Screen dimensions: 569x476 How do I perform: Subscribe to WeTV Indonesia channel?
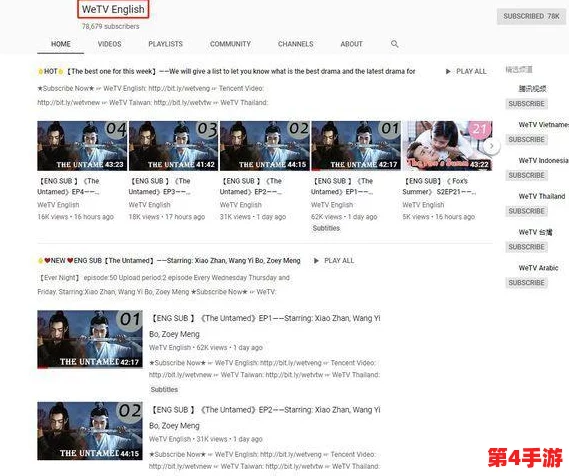[x=526, y=175]
